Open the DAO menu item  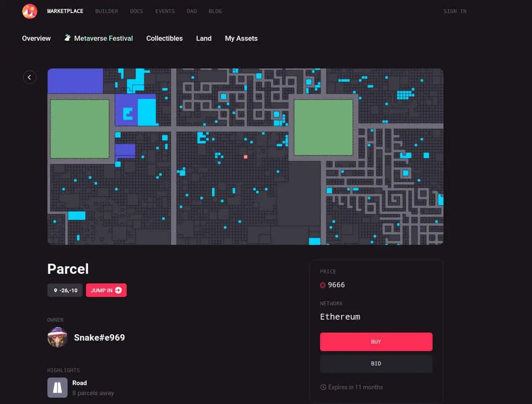pyautogui.click(x=192, y=11)
